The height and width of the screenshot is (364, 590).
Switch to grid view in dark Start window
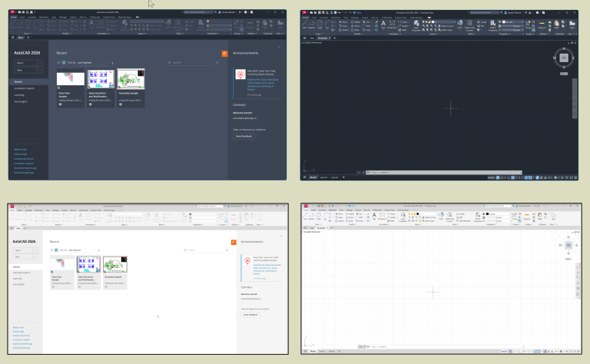coord(64,63)
